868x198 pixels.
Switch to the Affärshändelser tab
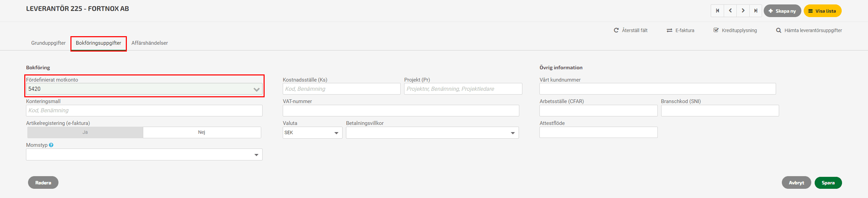[x=149, y=43]
